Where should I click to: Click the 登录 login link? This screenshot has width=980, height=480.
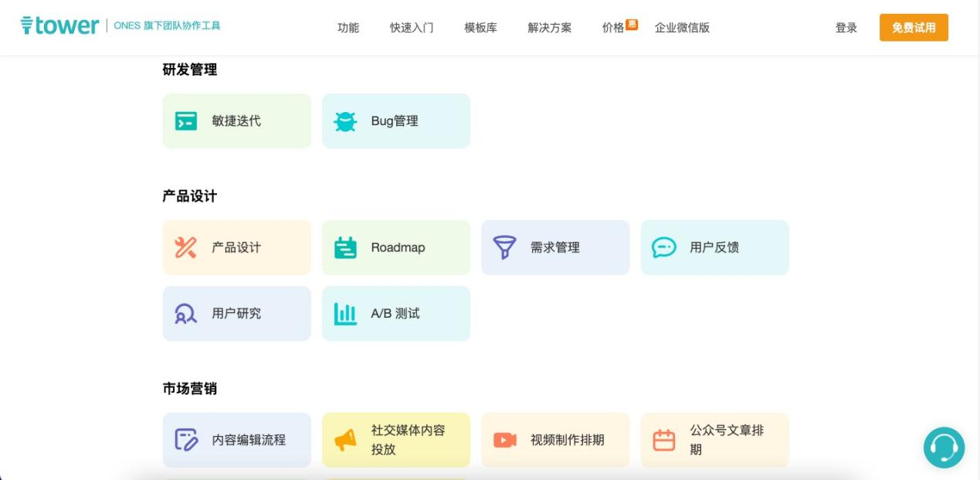(846, 28)
